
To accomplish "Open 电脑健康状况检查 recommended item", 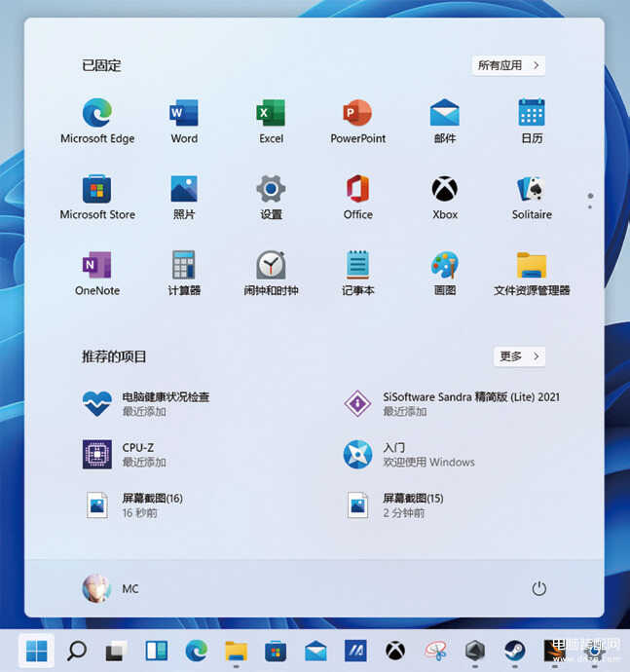I will click(x=146, y=404).
